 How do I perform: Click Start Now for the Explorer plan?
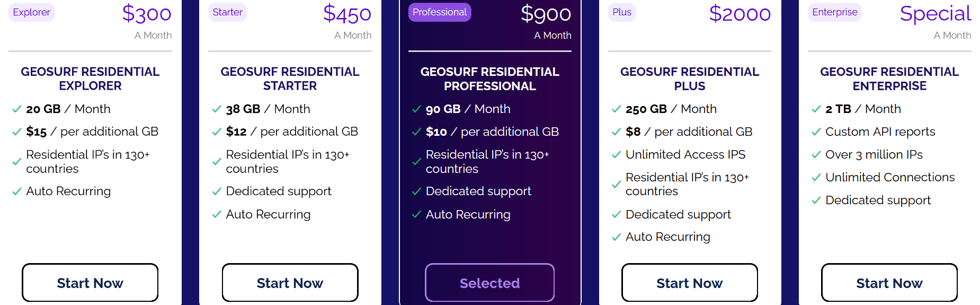90,283
